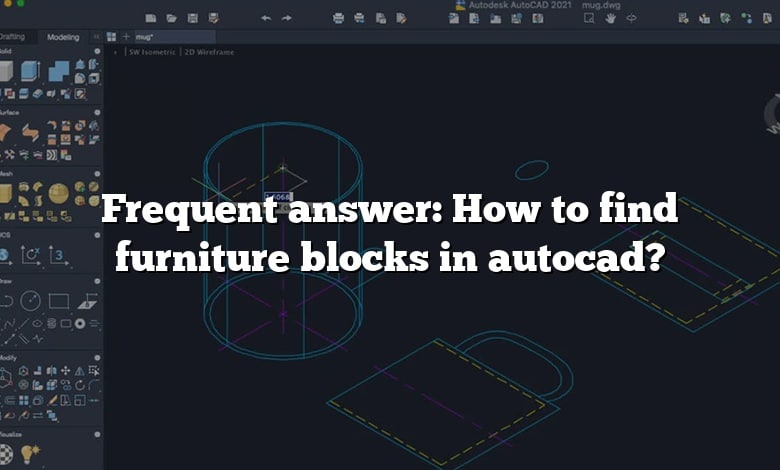
Task: Click the dimension value input on cylinder
Action: (x=278, y=197)
